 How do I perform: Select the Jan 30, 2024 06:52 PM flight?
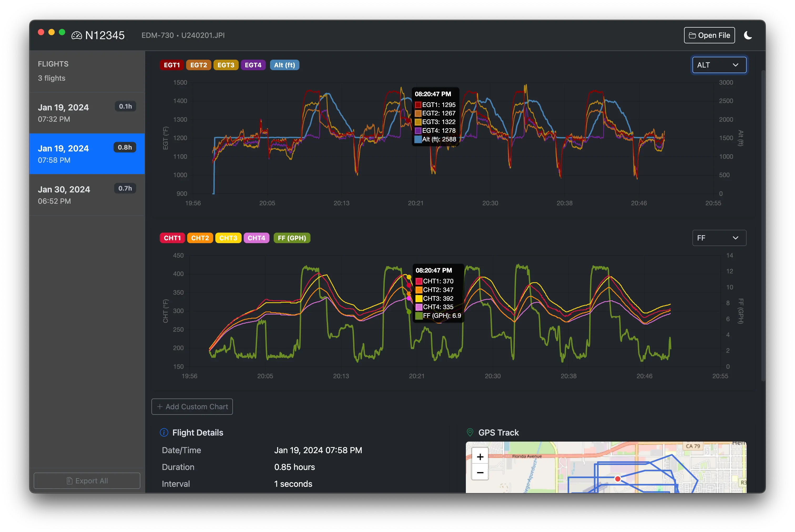click(87, 195)
